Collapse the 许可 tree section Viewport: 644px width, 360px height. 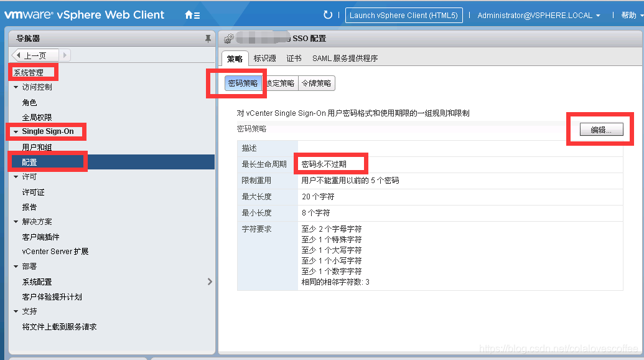[16, 177]
